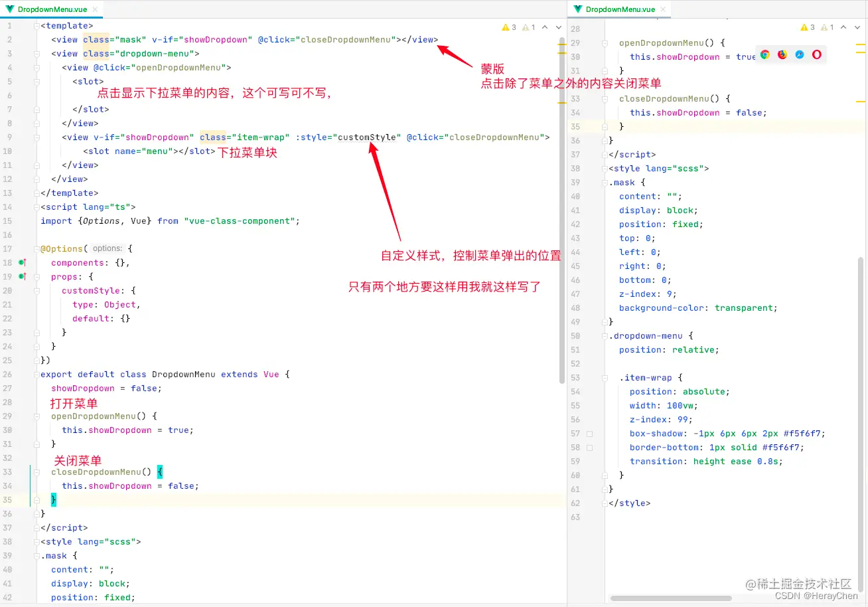This screenshot has height=607, width=868.
Task: Go to next highlighted problem in right editor
Action: pos(857,27)
